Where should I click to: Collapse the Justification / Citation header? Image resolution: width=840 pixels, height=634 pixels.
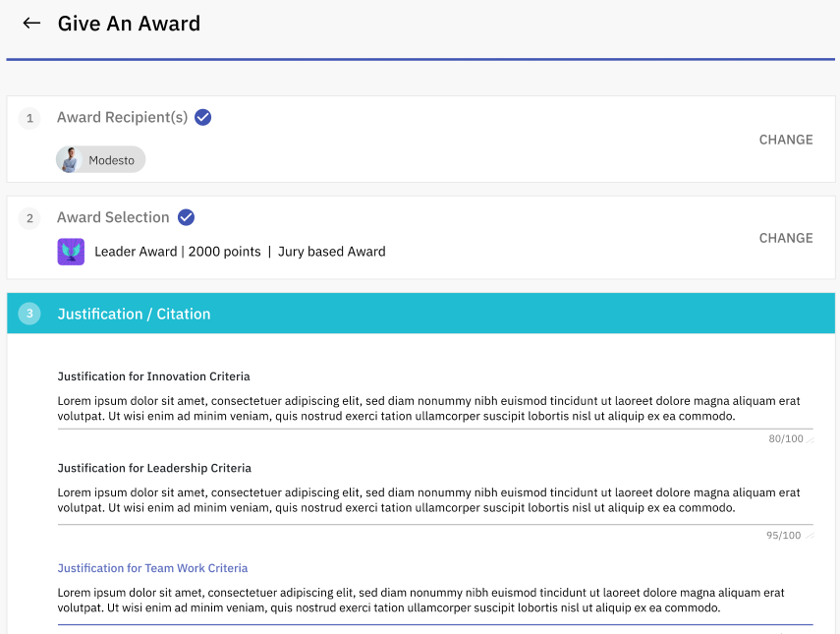pos(421,314)
